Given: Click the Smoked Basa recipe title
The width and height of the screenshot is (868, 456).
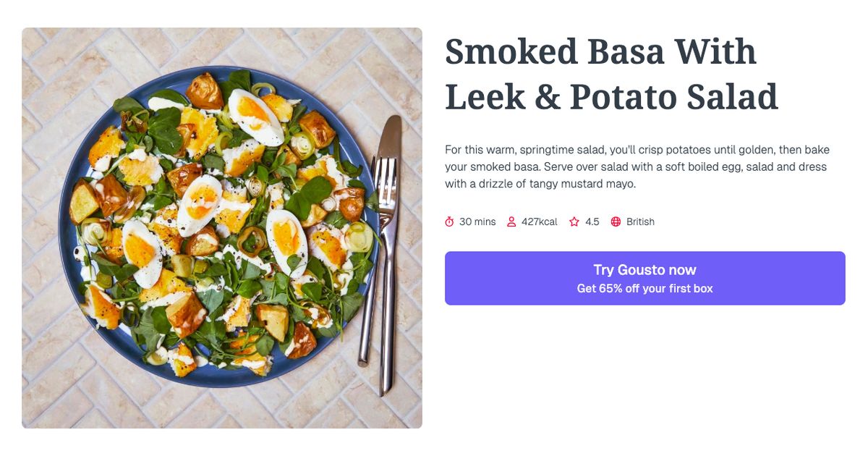Looking at the screenshot, I should point(611,74).
